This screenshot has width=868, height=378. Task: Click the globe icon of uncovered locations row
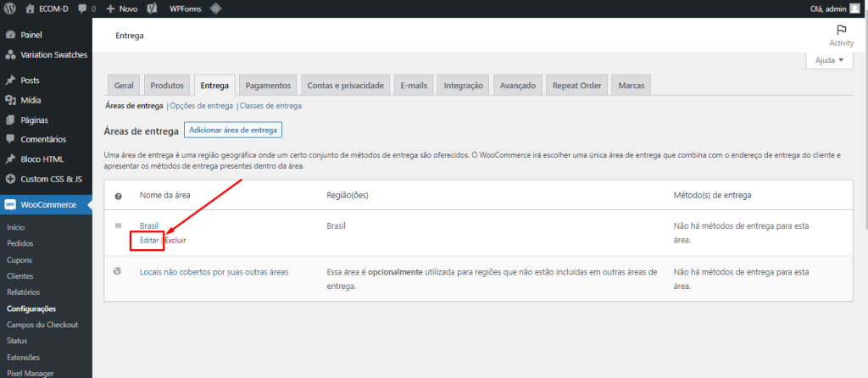pos(117,272)
